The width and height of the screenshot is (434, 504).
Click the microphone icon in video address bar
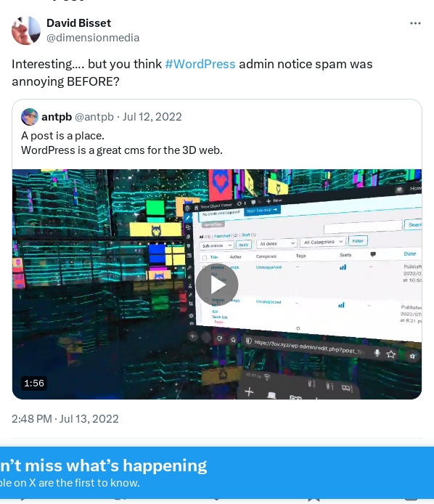click(x=377, y=353)
